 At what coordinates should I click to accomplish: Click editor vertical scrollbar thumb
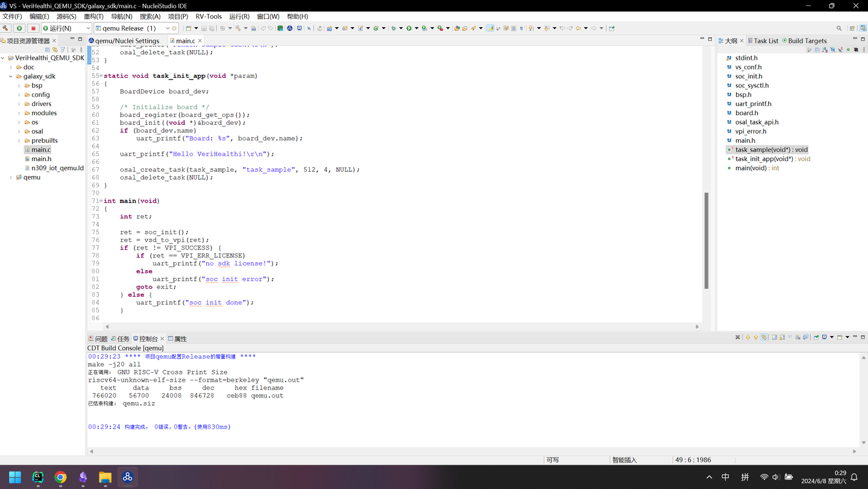pos(706,241)
